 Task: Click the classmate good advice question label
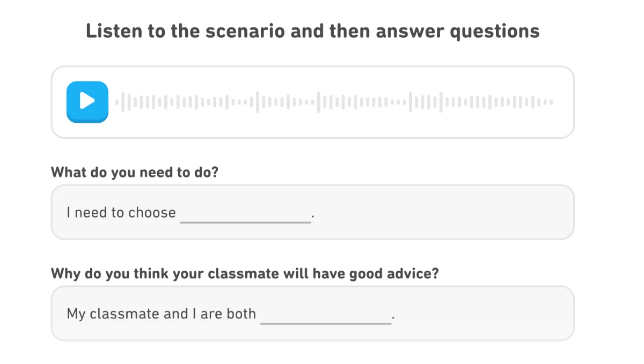(x=245, y=274)
